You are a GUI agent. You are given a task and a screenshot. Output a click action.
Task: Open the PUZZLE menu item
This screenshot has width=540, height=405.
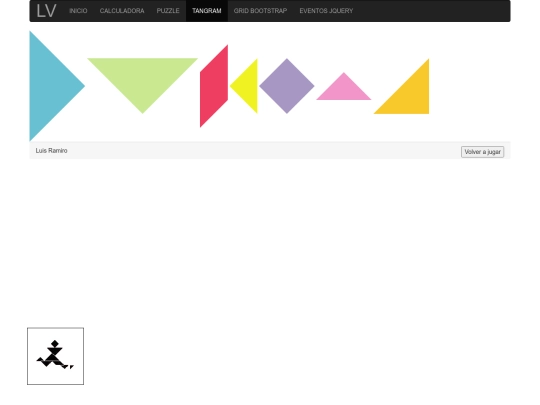(x=168, y=11)
